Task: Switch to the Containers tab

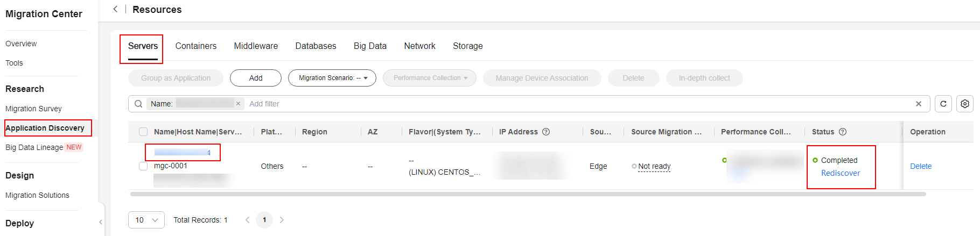Action: 196,46
